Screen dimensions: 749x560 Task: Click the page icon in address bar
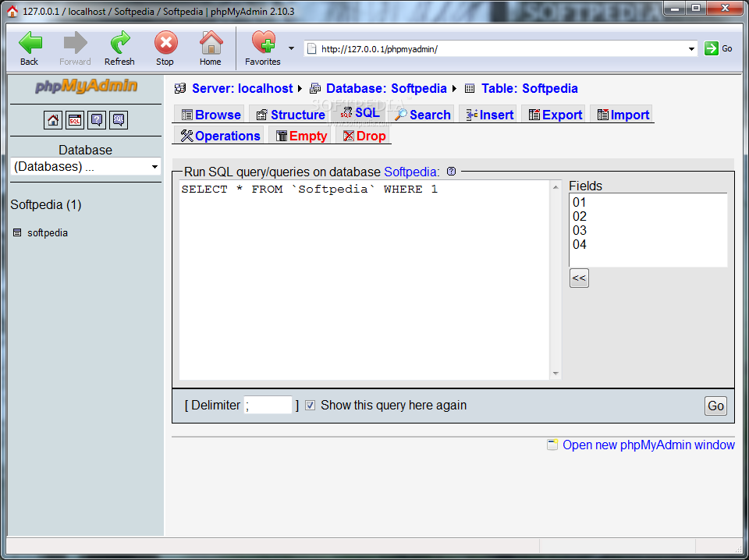coord(311,48)
